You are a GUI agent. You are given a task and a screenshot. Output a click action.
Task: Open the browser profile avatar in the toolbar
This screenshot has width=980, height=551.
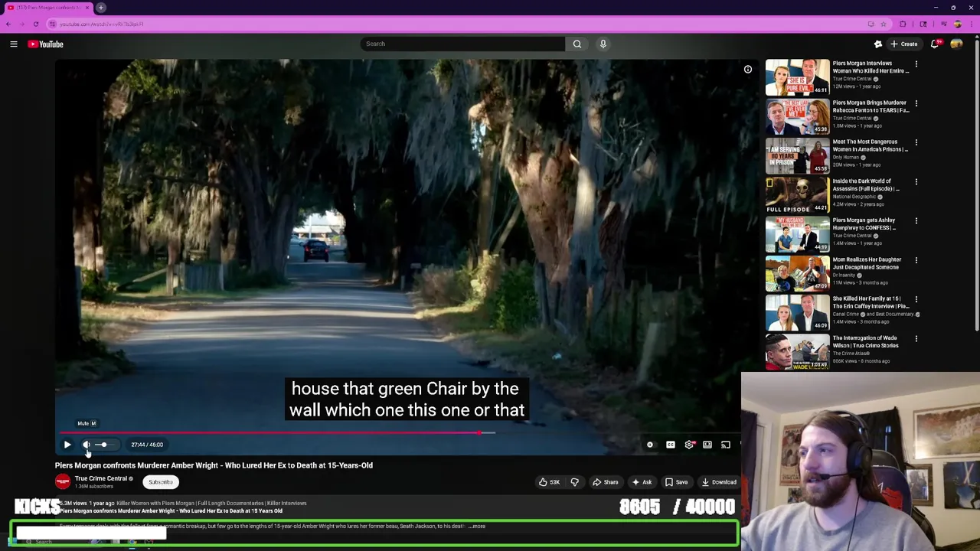(x=957, y=24)
